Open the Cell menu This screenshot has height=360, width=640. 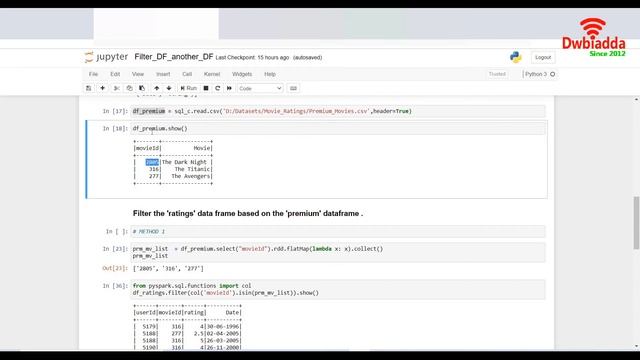click(x=187, y=74)
